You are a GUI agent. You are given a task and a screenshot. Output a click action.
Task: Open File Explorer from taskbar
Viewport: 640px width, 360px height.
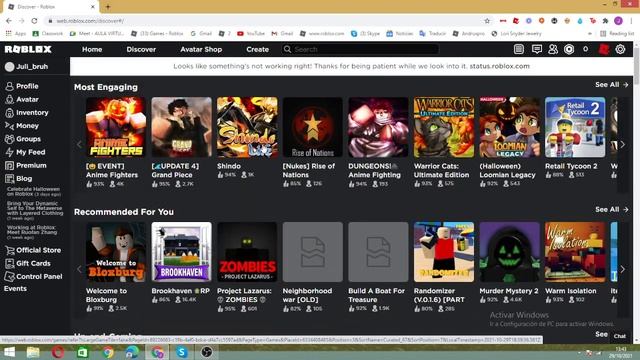[x=33, y=352]
